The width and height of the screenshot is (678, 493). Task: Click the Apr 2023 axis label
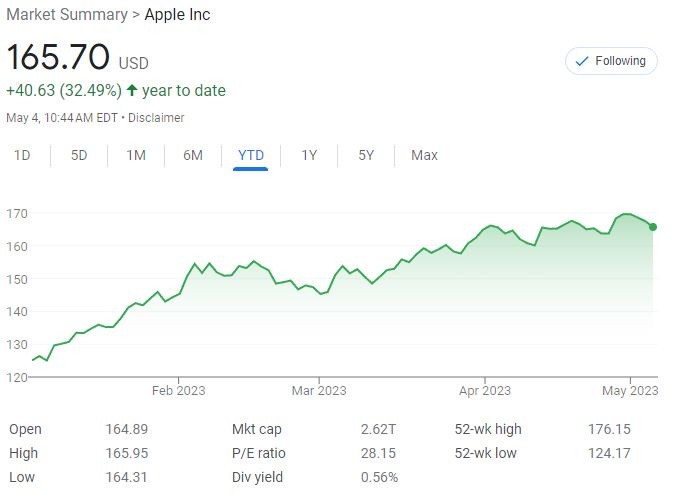point(483,391)
